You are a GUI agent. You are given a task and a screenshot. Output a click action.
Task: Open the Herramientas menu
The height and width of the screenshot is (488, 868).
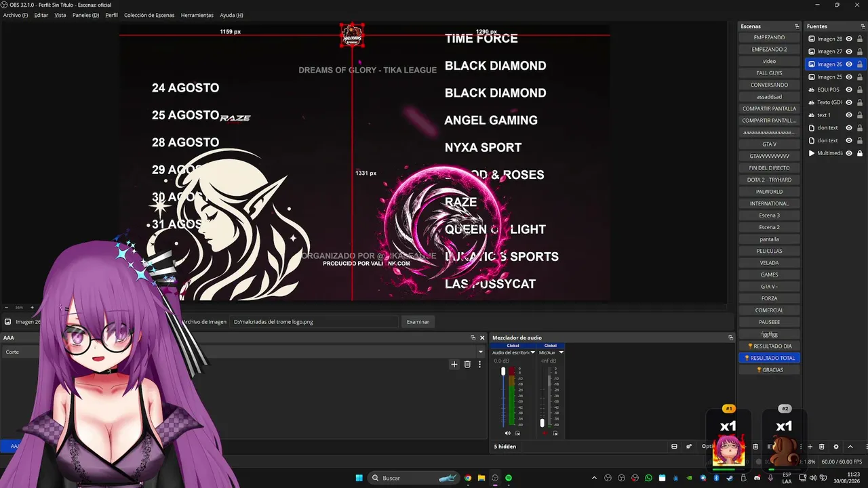[x=197, y=15]
